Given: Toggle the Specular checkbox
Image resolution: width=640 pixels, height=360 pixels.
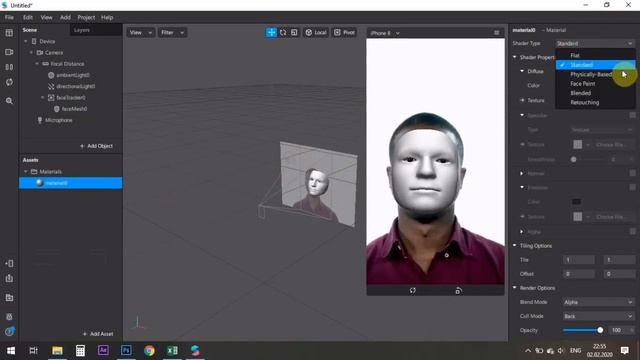Looking at the screenshot, I should point(632,116).
